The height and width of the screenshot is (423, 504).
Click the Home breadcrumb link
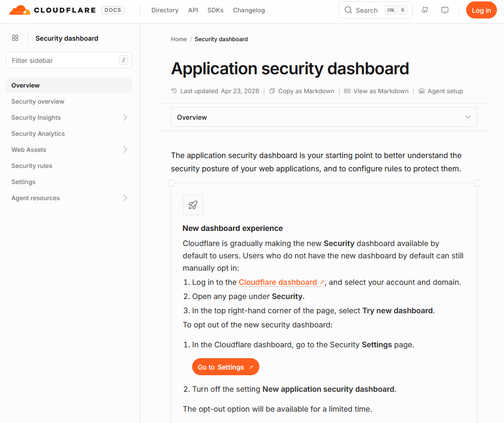(x=179, y=39)
